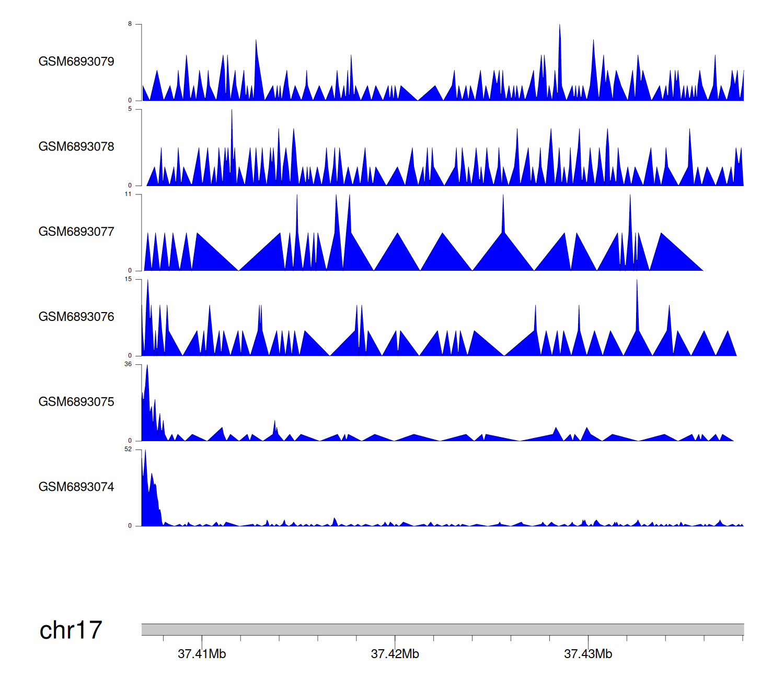This screenshot has height=690, width=784.
Task: Click the 37.42Mb axis position label
Action: pyautogui.click(x=395, y=654)
